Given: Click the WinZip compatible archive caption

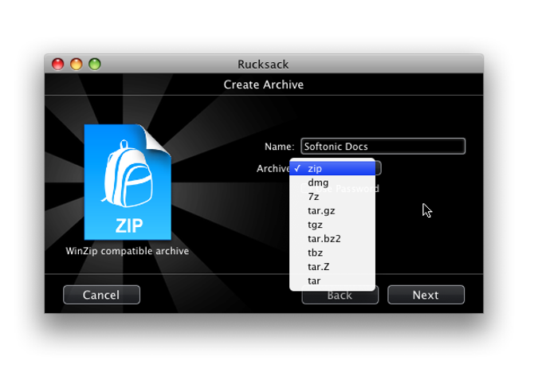Looking at the screenshot, I should [x=128, y=251].
